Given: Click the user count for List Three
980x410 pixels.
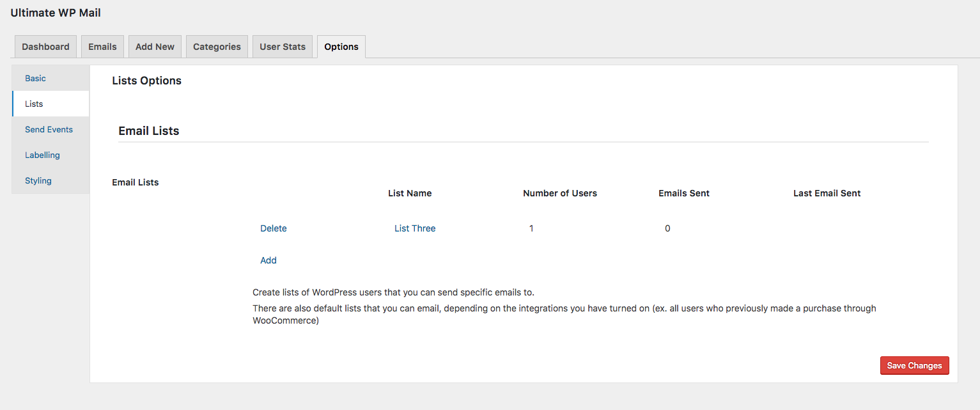Looking at the screenshot, I should point(531,228).
